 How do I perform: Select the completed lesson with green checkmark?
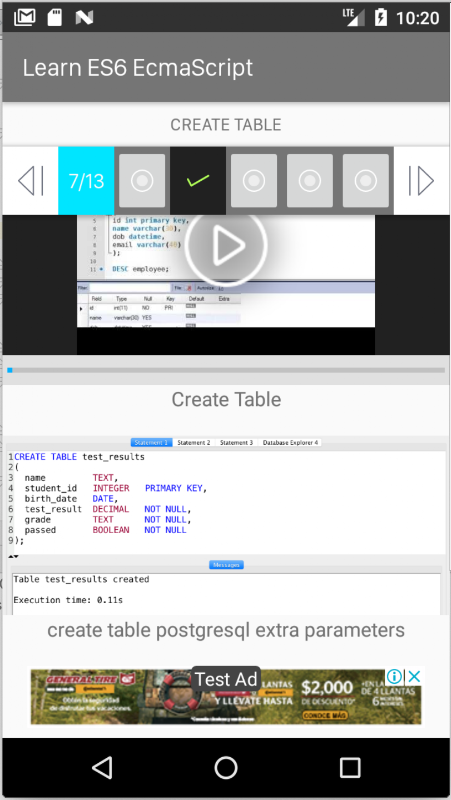point(198,181)
